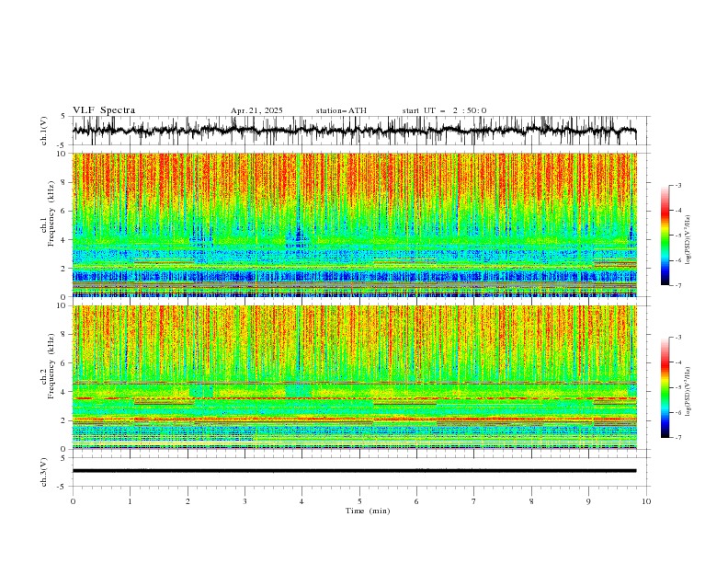
Task: Click the 'ch.3(V)' waveform axis label
Action: coord(44,473)
